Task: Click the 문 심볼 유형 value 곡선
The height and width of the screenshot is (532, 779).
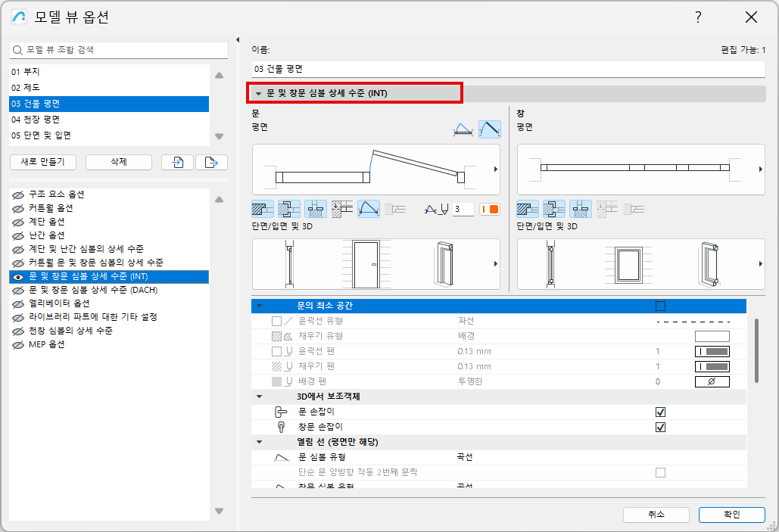Action: tap(465, 457)
